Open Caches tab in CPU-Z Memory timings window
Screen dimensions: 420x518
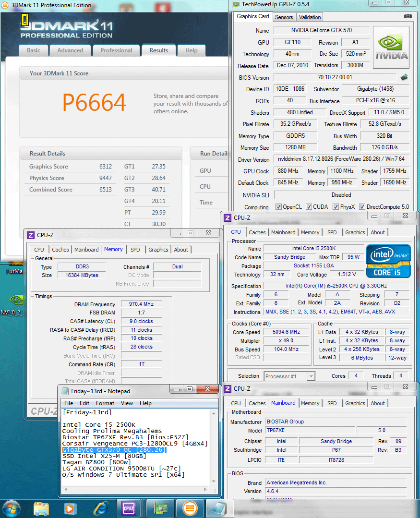pyautogui.click(x=60, y=250)
